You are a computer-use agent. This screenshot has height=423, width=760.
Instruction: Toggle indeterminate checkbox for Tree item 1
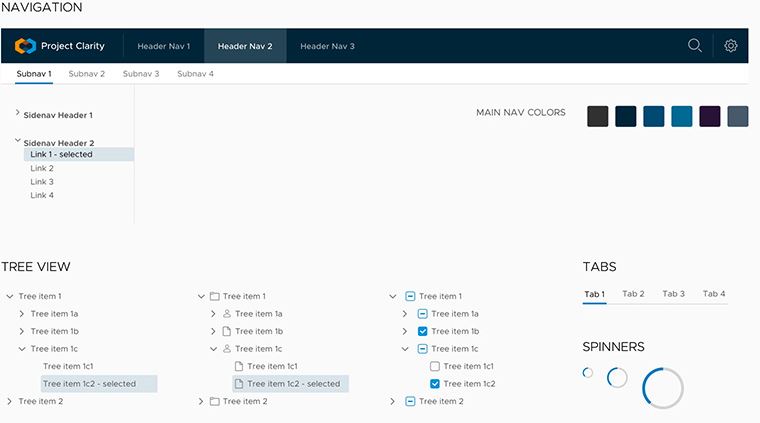point(410,296)
